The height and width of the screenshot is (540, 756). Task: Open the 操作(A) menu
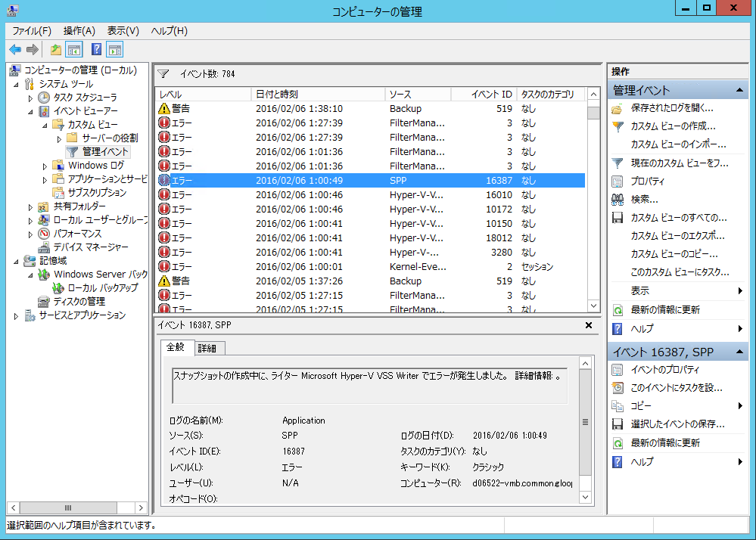coord(79,31)
